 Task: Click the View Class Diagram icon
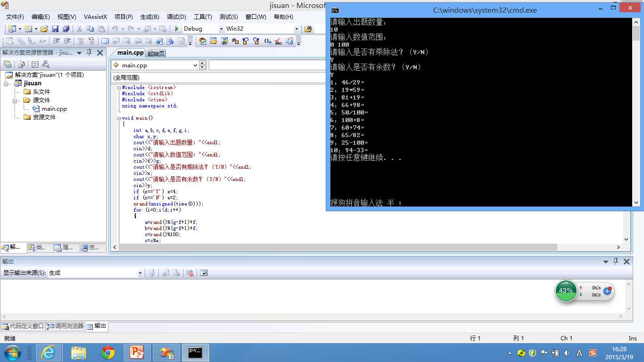point(46,64)
